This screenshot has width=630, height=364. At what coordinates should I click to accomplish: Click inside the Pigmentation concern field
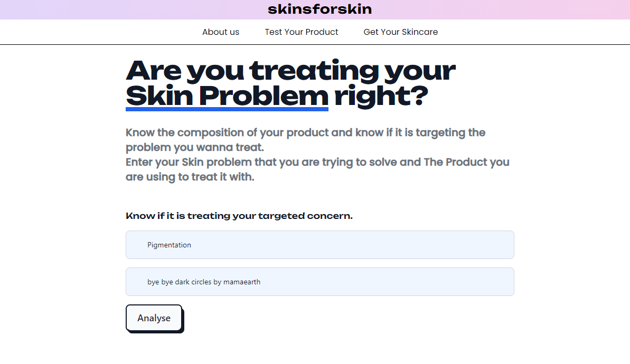click(319, 245)
